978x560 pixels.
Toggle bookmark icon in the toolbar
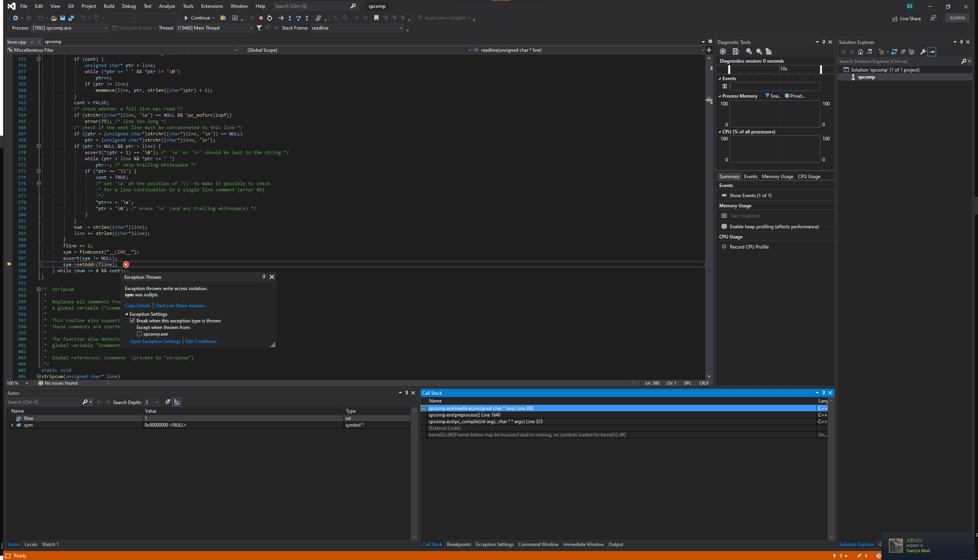click(376, 18)
